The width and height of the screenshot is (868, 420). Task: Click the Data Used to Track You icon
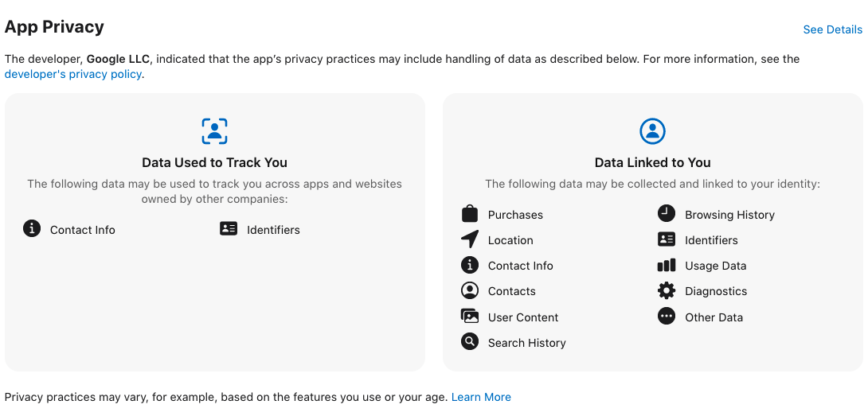point(215,131)
